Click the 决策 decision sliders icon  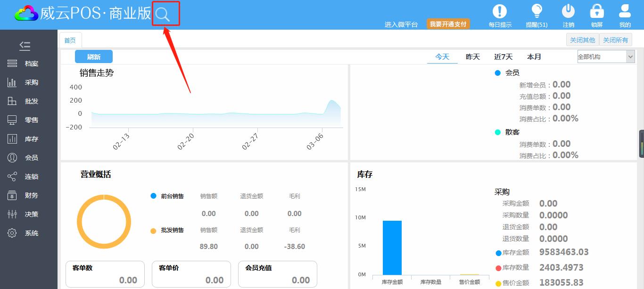pos(12,214)
